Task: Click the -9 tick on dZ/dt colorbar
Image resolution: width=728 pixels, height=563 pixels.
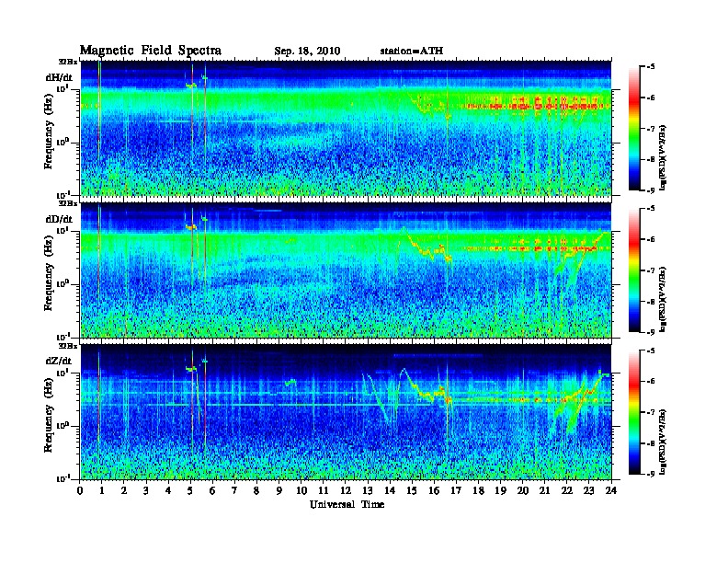Action: click(651, 474)
